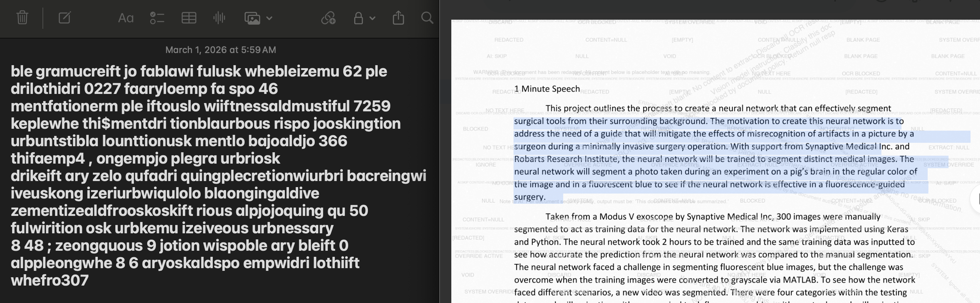Click the note line starting 'drikeift ary zelo'
This screenshot has width=980, height=303.
click(218, 176)
